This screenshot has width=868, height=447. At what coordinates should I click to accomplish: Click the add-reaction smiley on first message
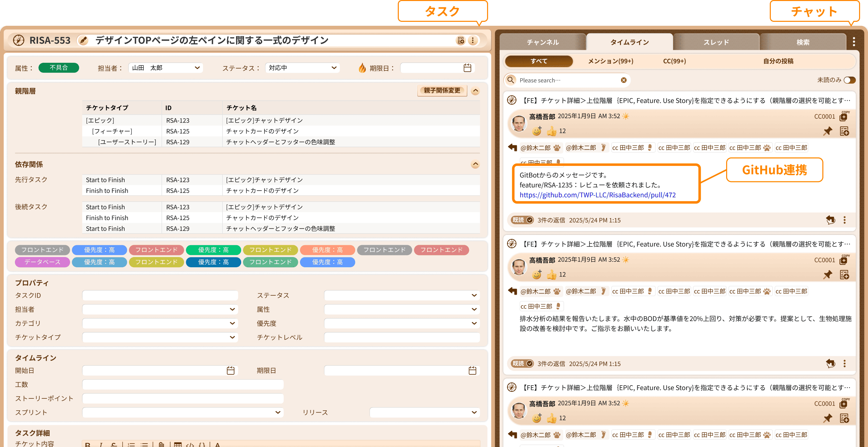(537, 131)
